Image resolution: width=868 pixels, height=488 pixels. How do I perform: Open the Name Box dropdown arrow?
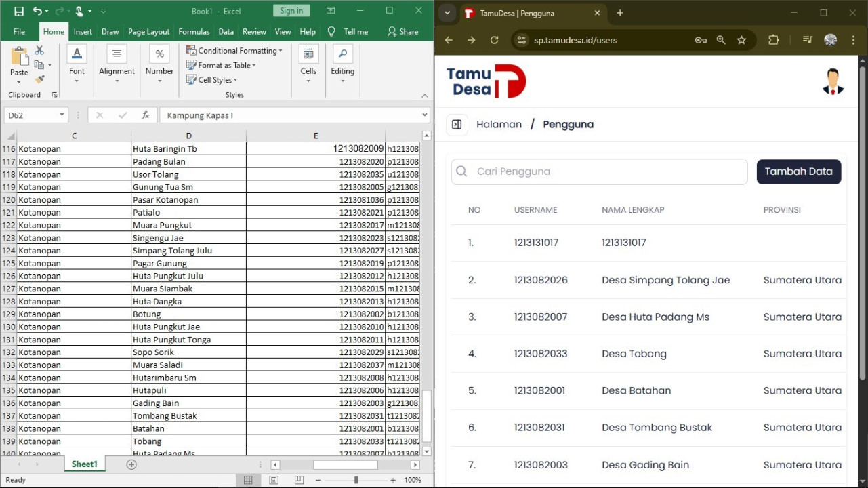[x=62, y=115]
